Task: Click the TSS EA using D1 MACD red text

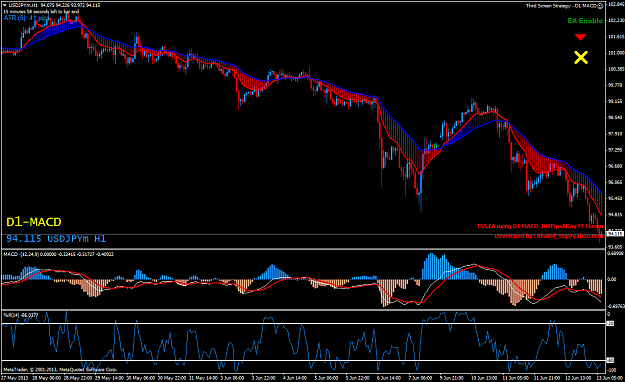Action: (x=540, y=226)
